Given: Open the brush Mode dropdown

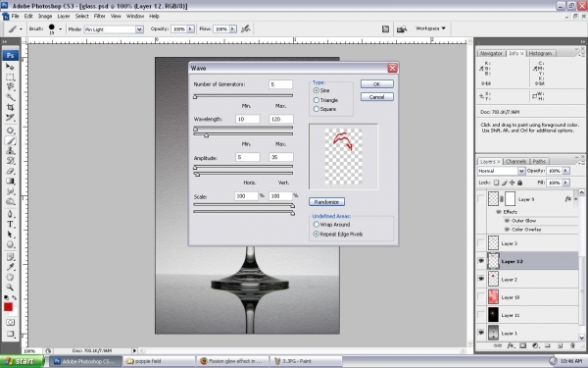Looking at the screenshot, I should tap(139, 29).
